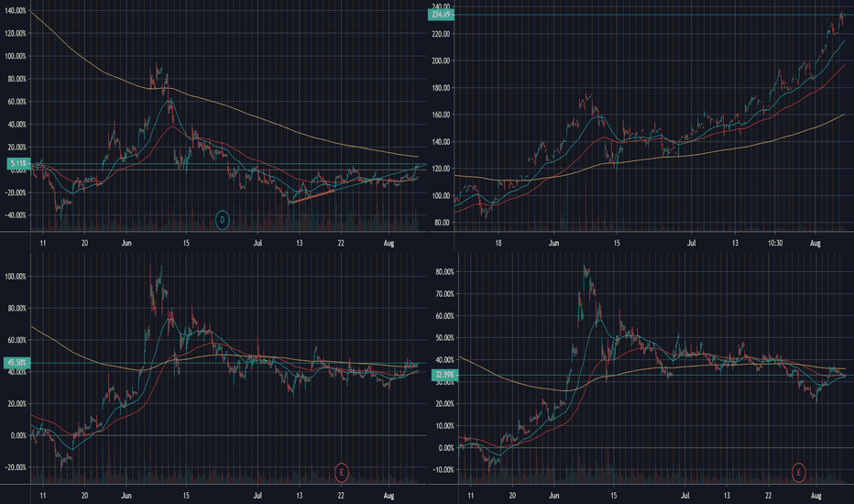Click 60.00% on the 32.99% chart axis
854x504 pixels.
[446, 316]
